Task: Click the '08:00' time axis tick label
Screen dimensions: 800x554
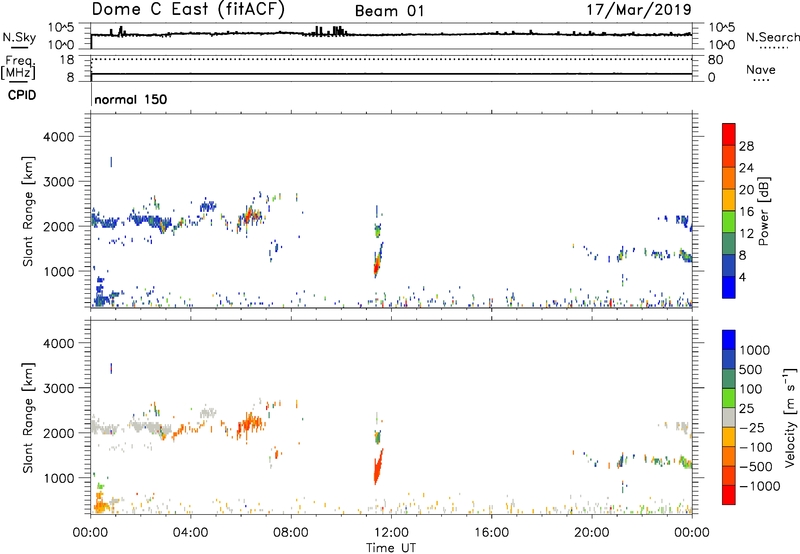Action: tap(291, 533)
